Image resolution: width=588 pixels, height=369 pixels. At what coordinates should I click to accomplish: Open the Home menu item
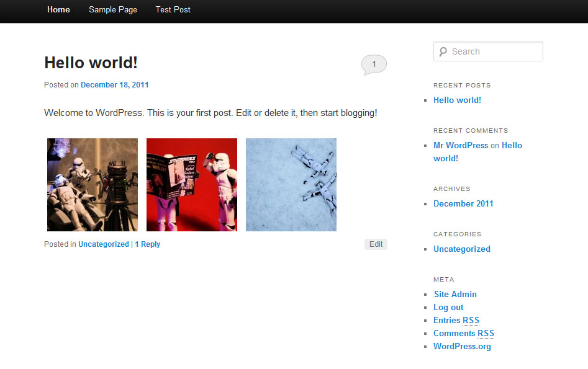coord(58,10)
